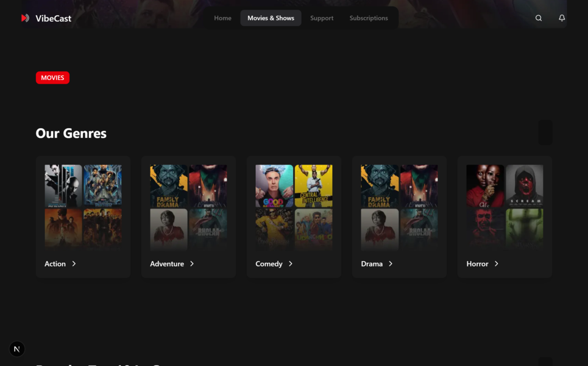The height and width of the screenshot is (366, 588).
Task: Click the chevron next to Comedy
Action: [291, 264]
